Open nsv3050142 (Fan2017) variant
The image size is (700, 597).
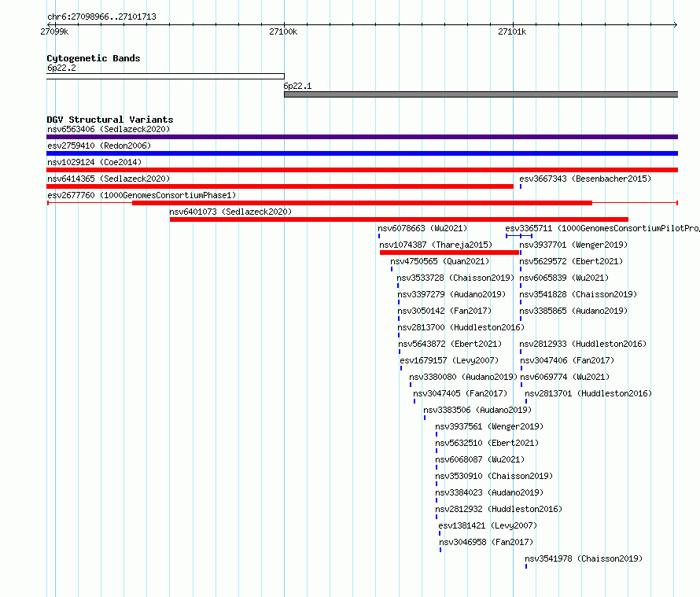(444, 311)
